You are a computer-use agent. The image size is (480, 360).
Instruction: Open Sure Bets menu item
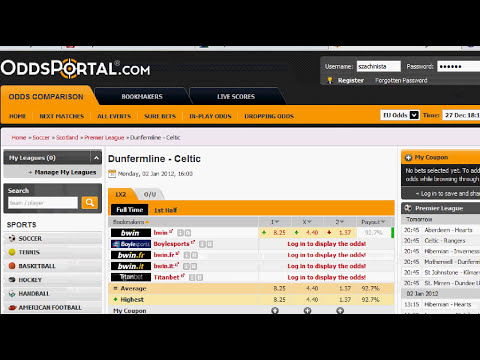160,116
